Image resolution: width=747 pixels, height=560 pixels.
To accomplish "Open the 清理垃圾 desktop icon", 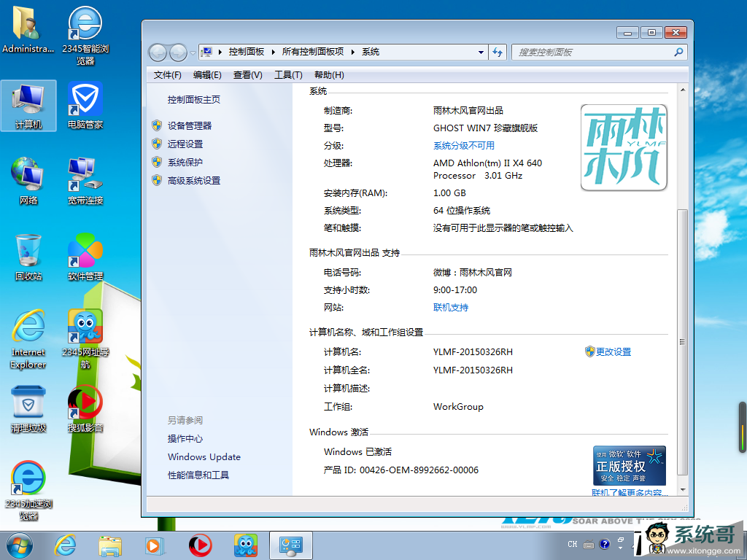I will 28,408.
